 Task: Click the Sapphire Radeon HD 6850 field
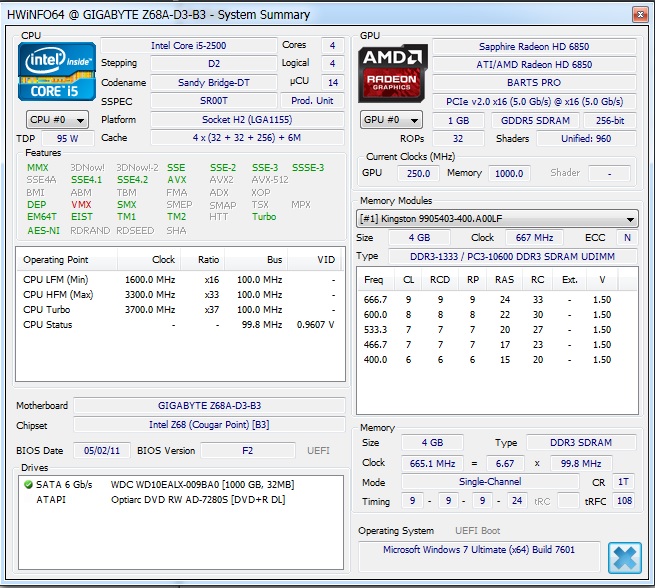[x=534, y=47]
